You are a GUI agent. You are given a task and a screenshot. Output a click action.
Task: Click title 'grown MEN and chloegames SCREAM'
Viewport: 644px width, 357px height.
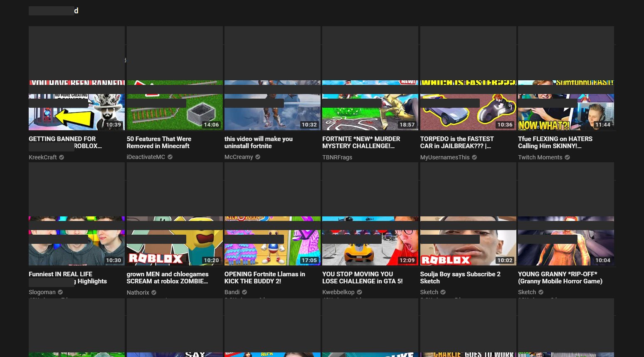(x=168, y=278)
